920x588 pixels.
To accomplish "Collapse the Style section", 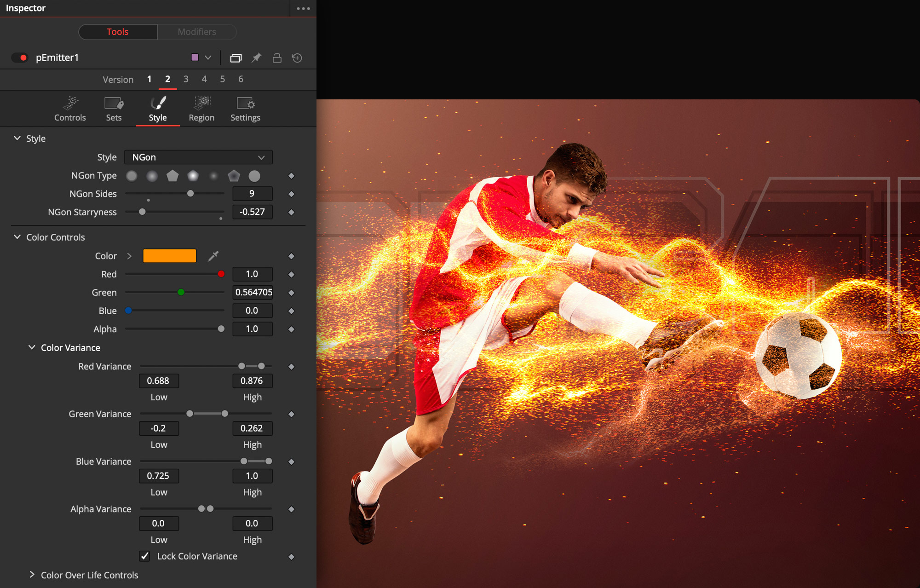I will coord(17,138).
